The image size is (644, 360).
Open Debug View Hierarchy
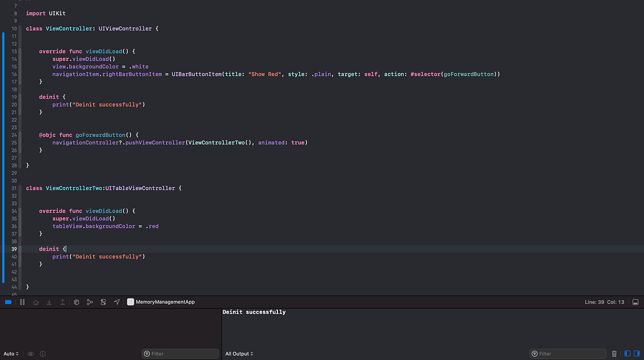tap(76, 302)
